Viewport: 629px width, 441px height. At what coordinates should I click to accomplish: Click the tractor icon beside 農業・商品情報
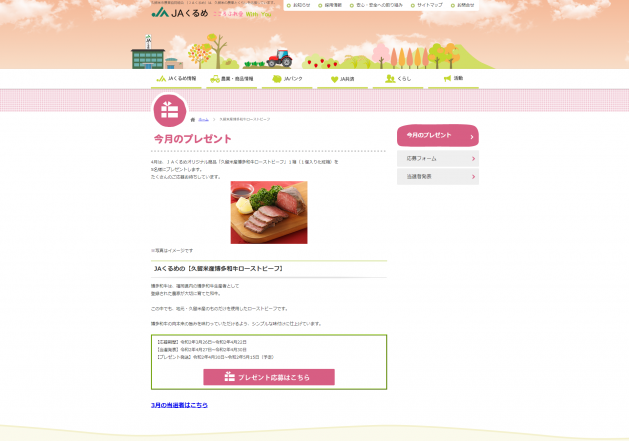click(x=215, y=79)
